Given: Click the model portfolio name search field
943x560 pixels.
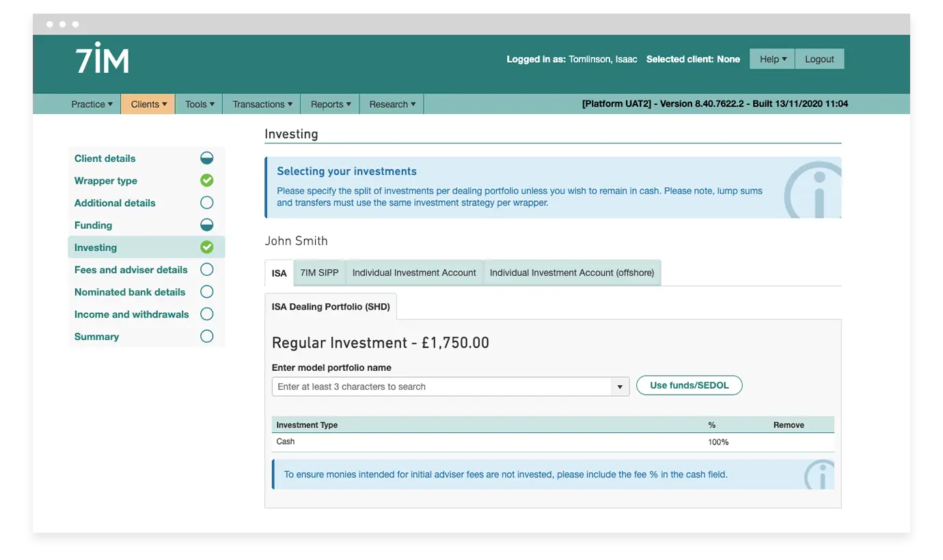Looking at the screenshot, I should (x=441, y=387).
